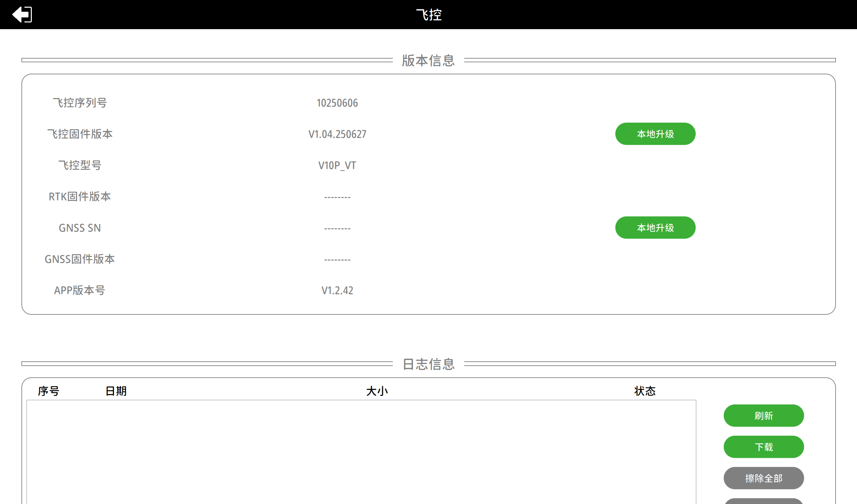The width and height of the screenshot is (857, 504).
Task: Click 本地升级 next to 飞控固件版本
Action: point(655,134)
